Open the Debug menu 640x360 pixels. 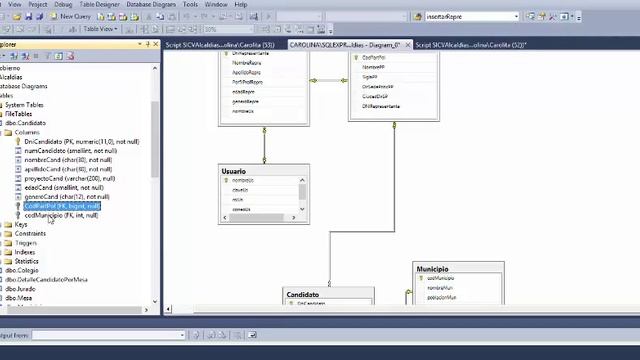click(x=63, y=4)
